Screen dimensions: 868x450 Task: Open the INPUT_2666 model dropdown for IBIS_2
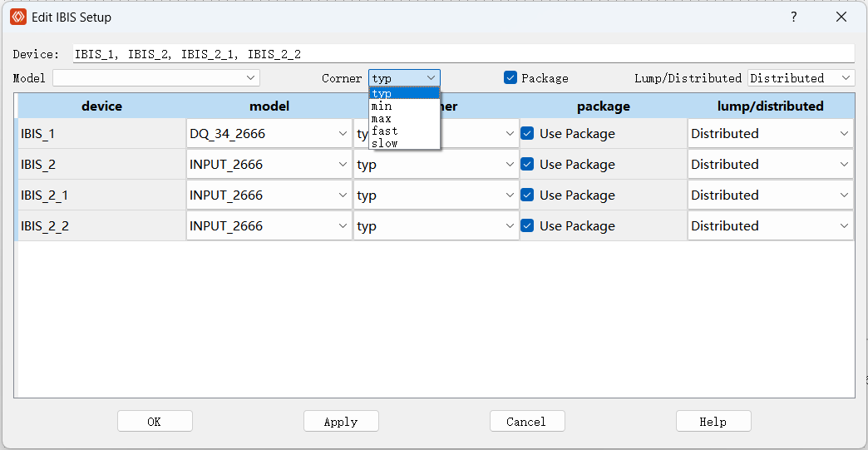(x=269, y=165)
